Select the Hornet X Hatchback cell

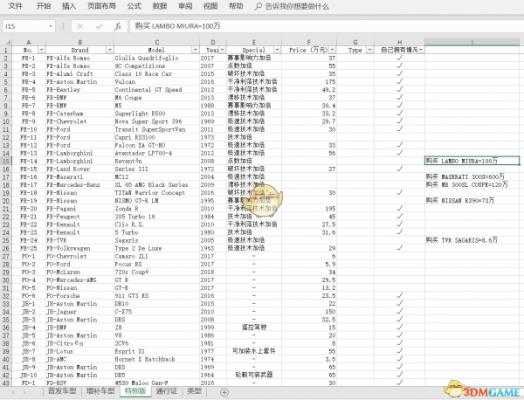(x=157, y=359)
